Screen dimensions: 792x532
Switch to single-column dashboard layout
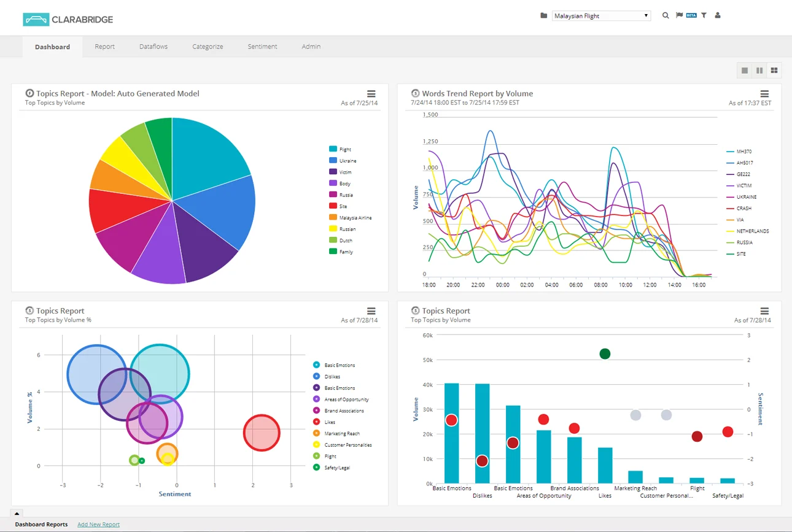pos(744,70)
